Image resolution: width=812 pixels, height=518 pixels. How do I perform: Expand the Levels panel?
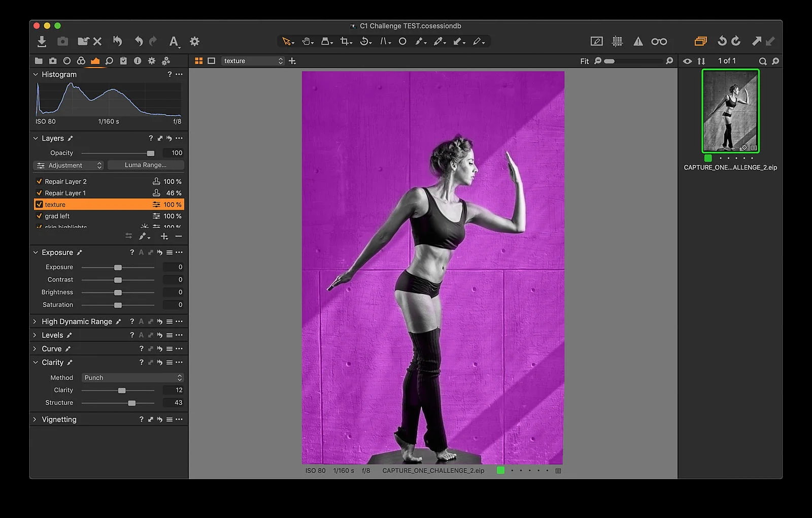click(x=35, y=335)
